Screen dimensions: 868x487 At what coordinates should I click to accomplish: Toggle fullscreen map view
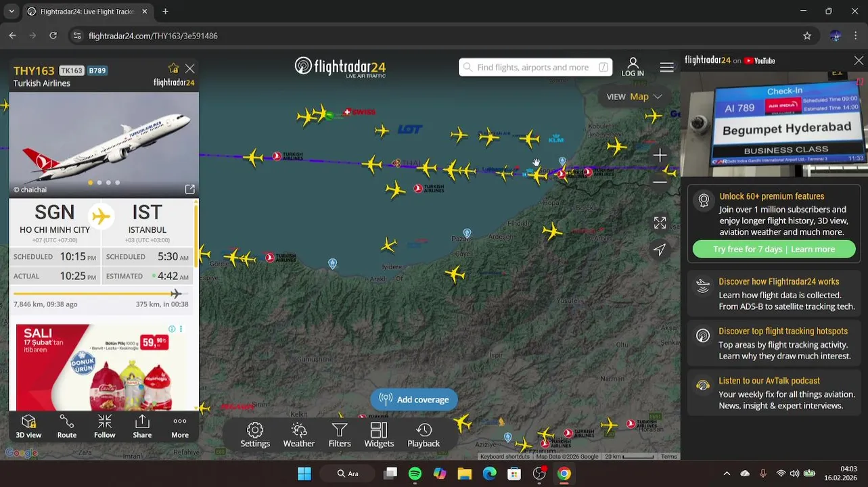(660, 223)
